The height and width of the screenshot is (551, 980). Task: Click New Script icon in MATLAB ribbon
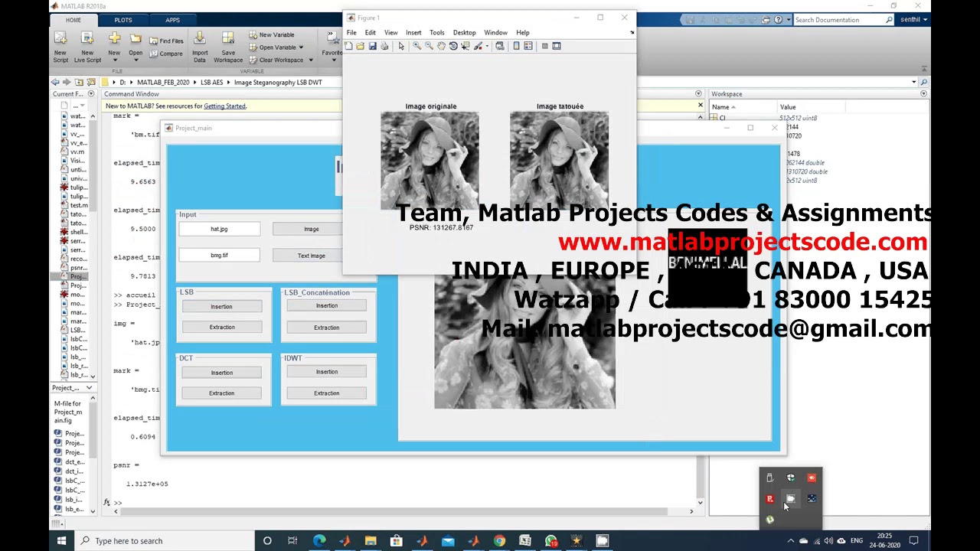(60, 39)
